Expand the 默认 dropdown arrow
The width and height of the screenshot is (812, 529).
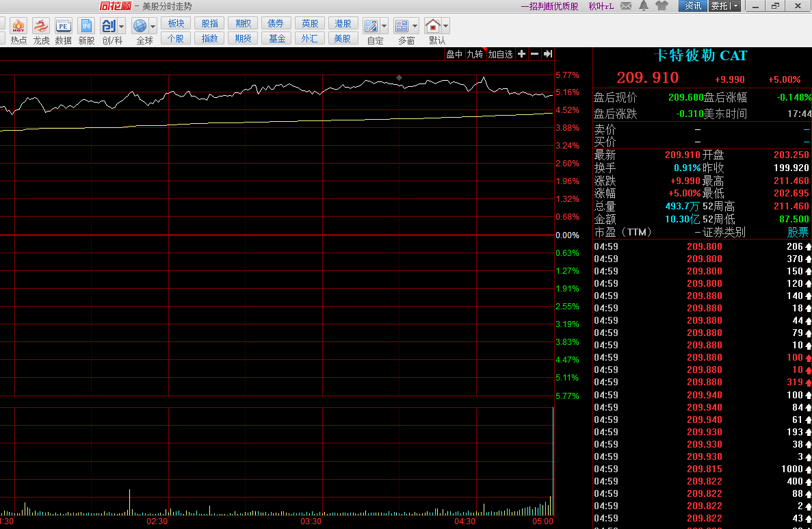tap(446, 26)
